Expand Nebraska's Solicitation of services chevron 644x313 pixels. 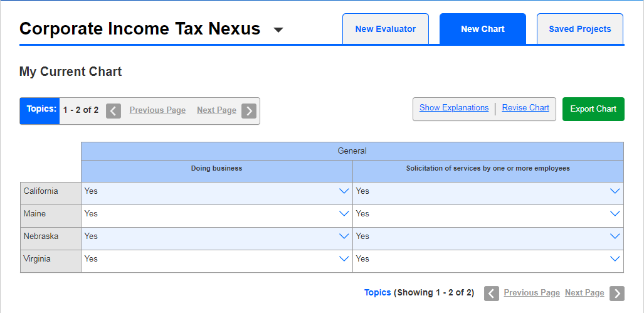pos(615,236)
